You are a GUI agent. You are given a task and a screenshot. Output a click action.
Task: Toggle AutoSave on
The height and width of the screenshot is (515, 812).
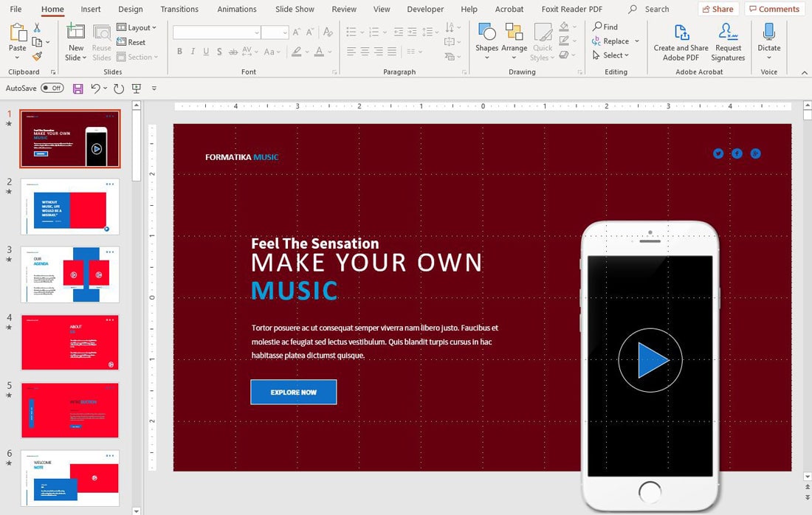point(52,88)
